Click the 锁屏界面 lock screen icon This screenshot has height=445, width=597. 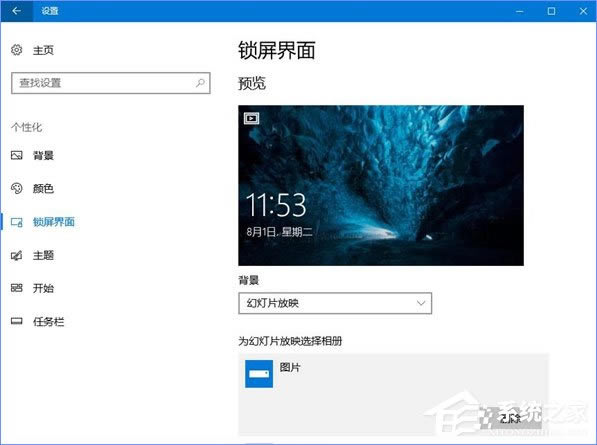16,222
